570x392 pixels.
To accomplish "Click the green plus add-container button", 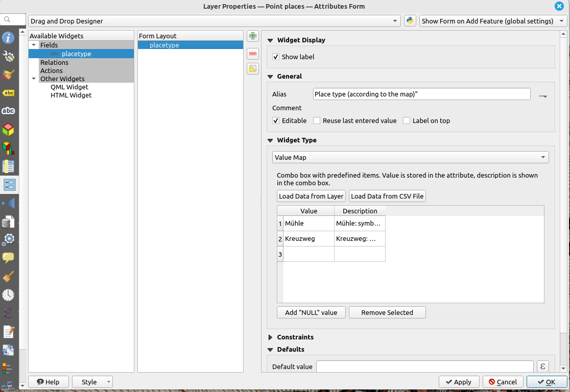I will (x=252, y=36).
